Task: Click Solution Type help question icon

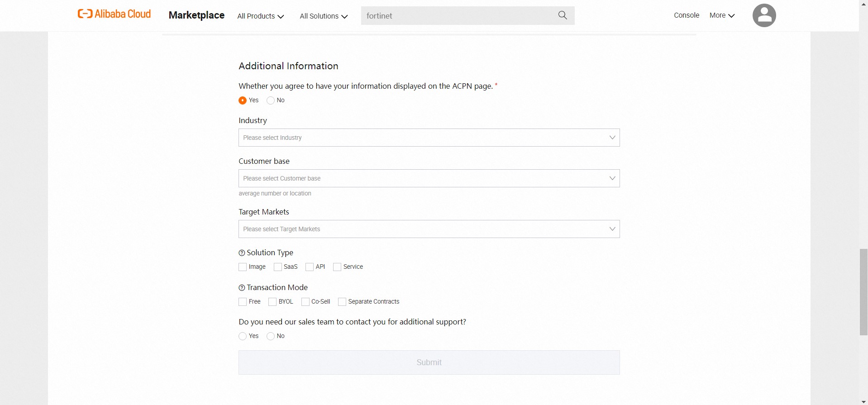Action: [x=242, y=253]
